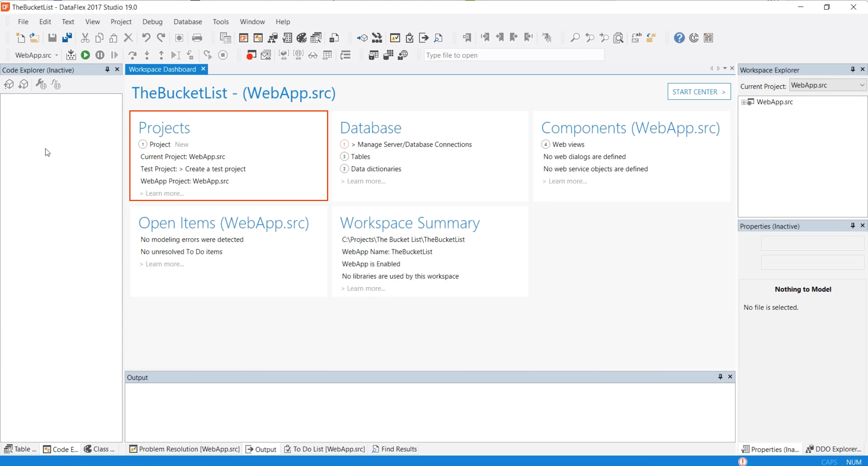Click the green Run program icon

(86, 55)
